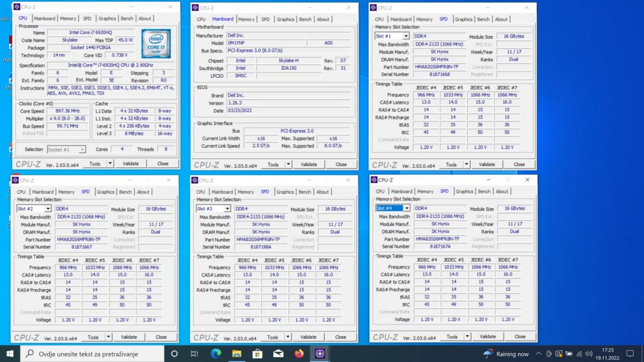The height and width of the screenshot is (362, 644).
Task: Click the CPU-Z title bar icon of the Mainboard window
Action: [195, 8]
